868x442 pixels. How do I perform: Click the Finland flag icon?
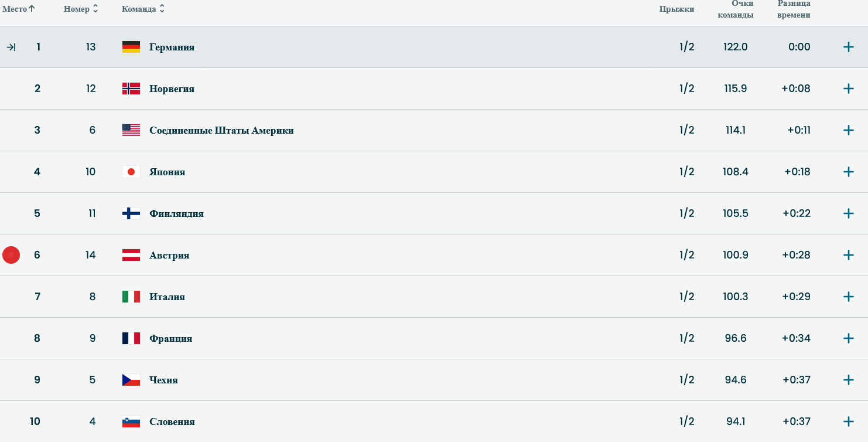(x=131, y=213)
